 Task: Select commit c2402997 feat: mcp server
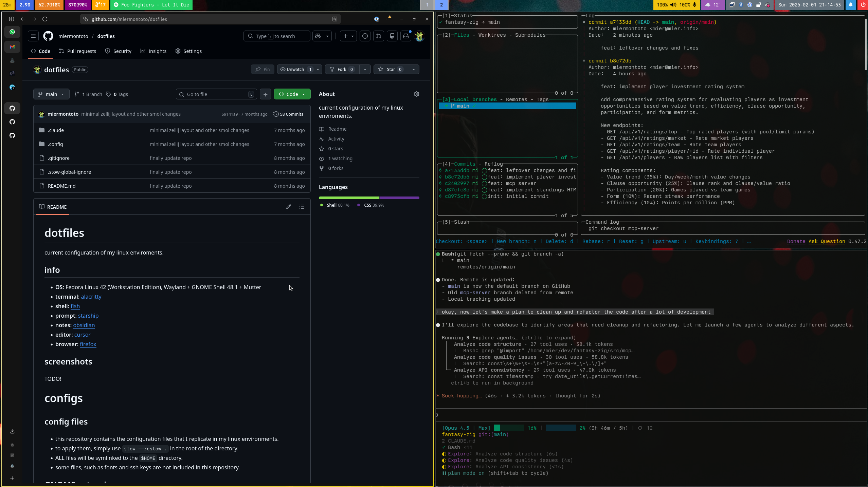[507, 183]
